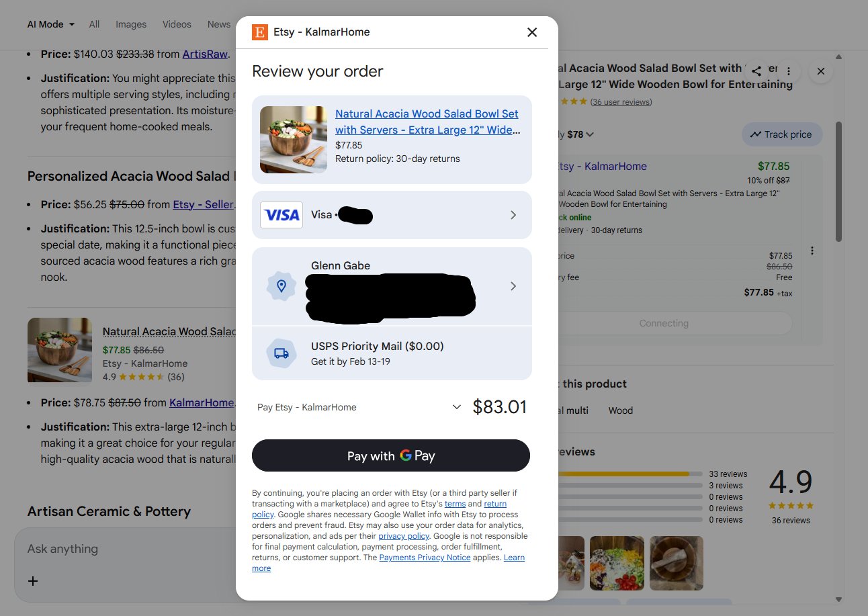This screenshot has width=868, height=616.
Task: Click the share icon on product panel
Action: tap(756, 71)
